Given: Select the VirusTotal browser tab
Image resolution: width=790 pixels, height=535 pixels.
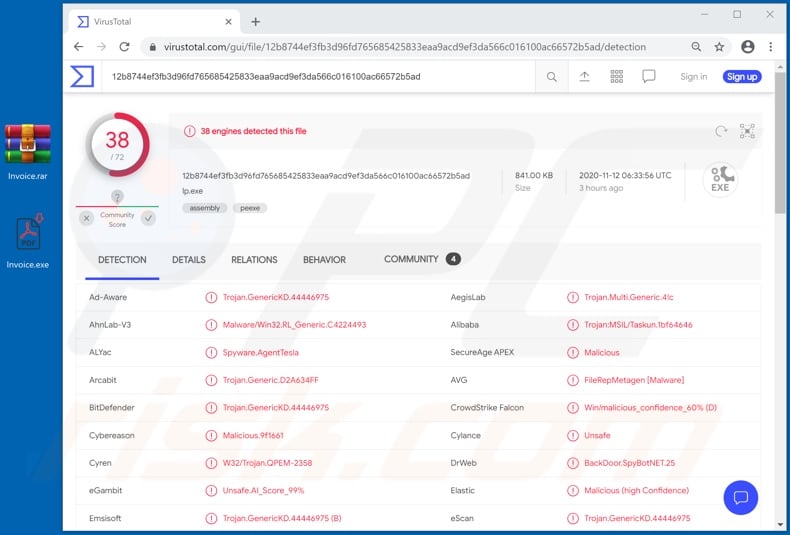Looking at the screenshot, I should pyautogui.click(x=154, y=22).
